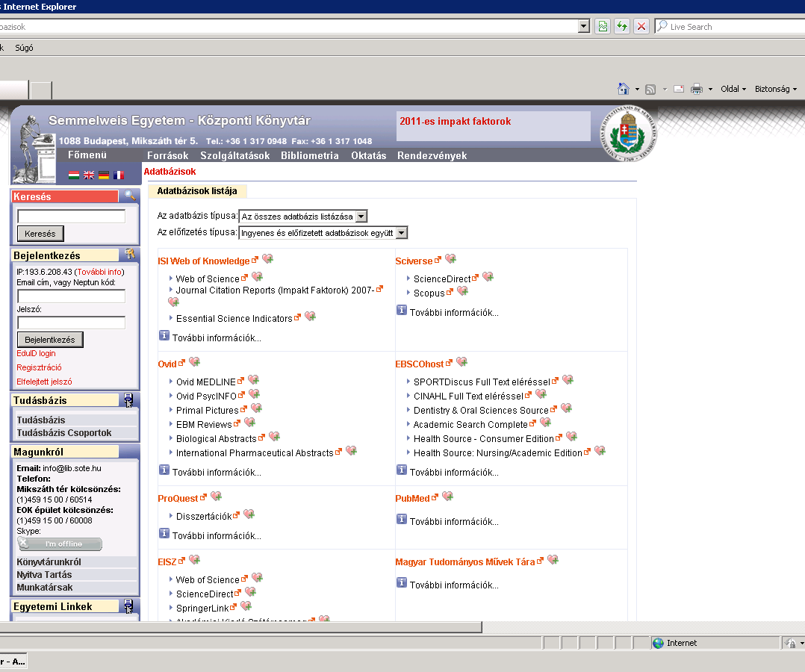Focus the Email or Neptun code field
The height and width of the screenshot is (672, 805).
pos(72,296)
